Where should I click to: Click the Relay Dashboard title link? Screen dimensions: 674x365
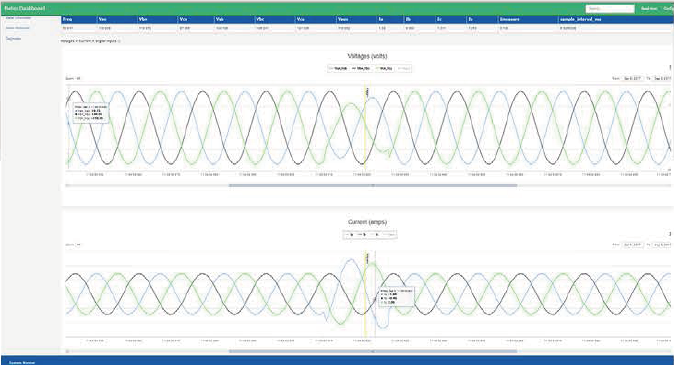tap(25, 9)
